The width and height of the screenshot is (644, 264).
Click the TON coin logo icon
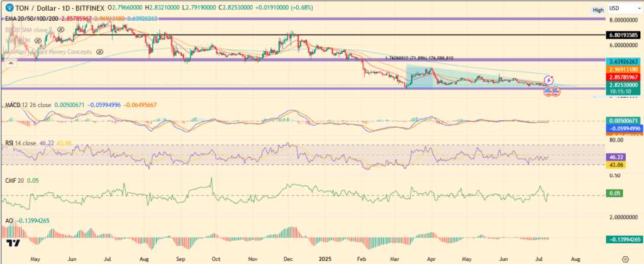coord(7,8)
